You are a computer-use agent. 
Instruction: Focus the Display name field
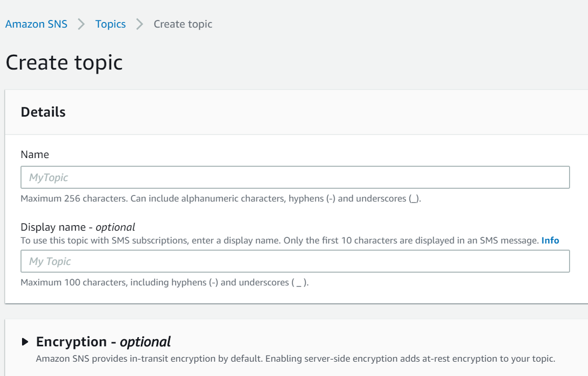[295, 261]
